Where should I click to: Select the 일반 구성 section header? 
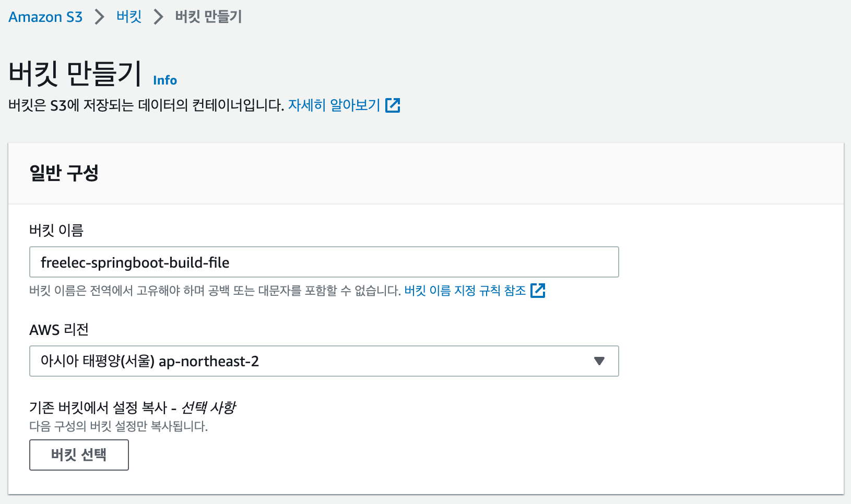pos(64,173)
